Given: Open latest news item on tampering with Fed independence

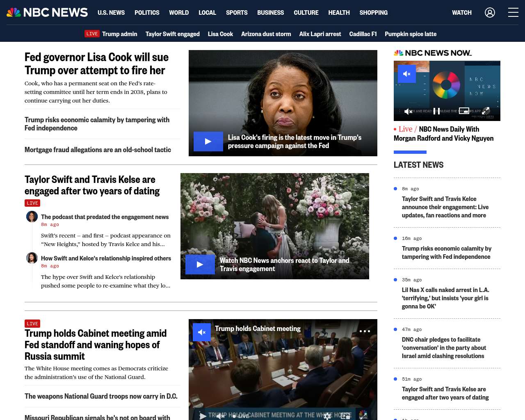Looking at the screenshot, I should pos(447,253).
